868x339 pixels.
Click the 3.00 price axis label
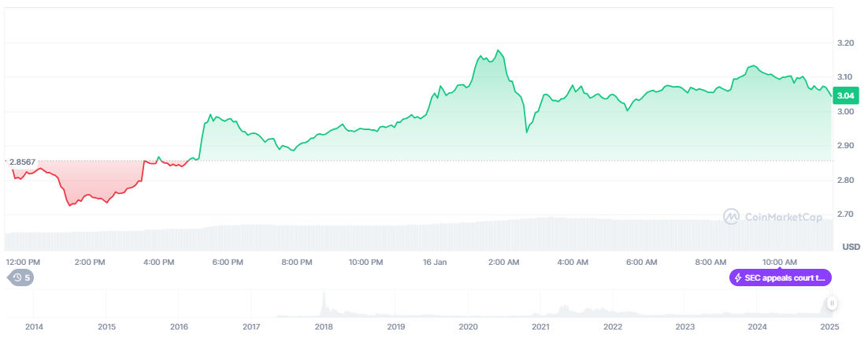pyautogui.click(x=845, y=111)
